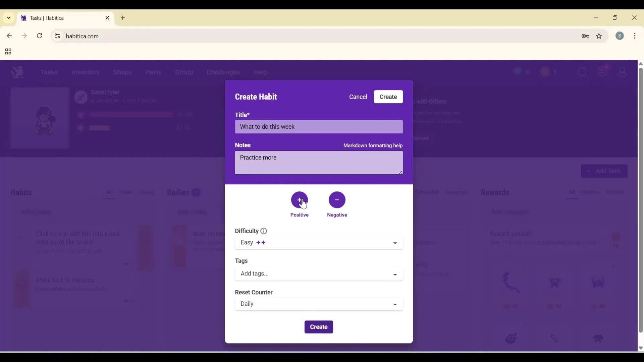Expand the Add tags dropdown
This screenshot has width=644, height=362.
(319, 274)
